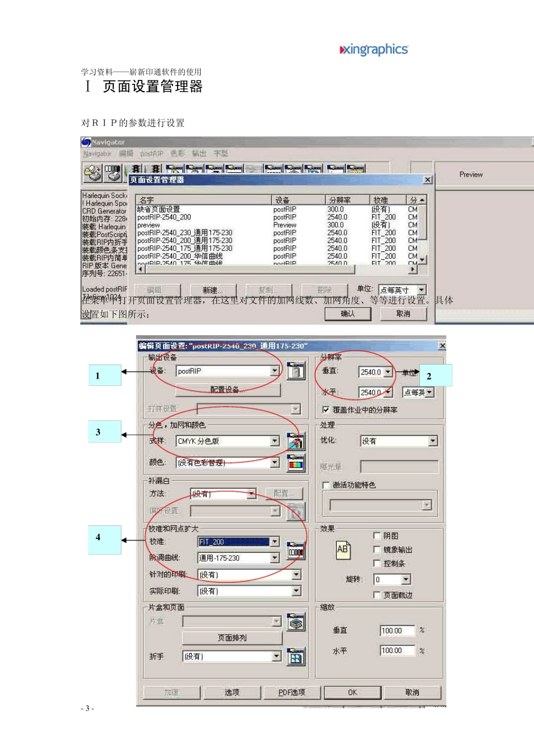Open the separations manager icon beside 式样

[296, 440]
